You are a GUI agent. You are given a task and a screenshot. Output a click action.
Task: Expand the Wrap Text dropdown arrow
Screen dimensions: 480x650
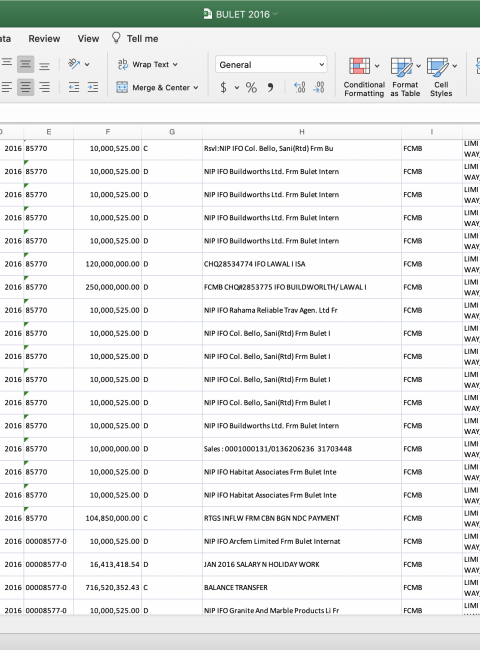(175, 64)
